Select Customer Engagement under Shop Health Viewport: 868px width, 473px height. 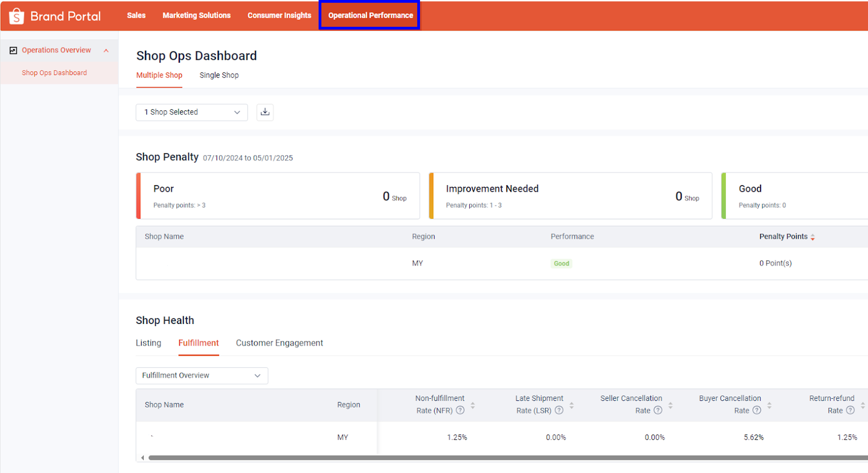pyautogui.click(x=279, y=343)
